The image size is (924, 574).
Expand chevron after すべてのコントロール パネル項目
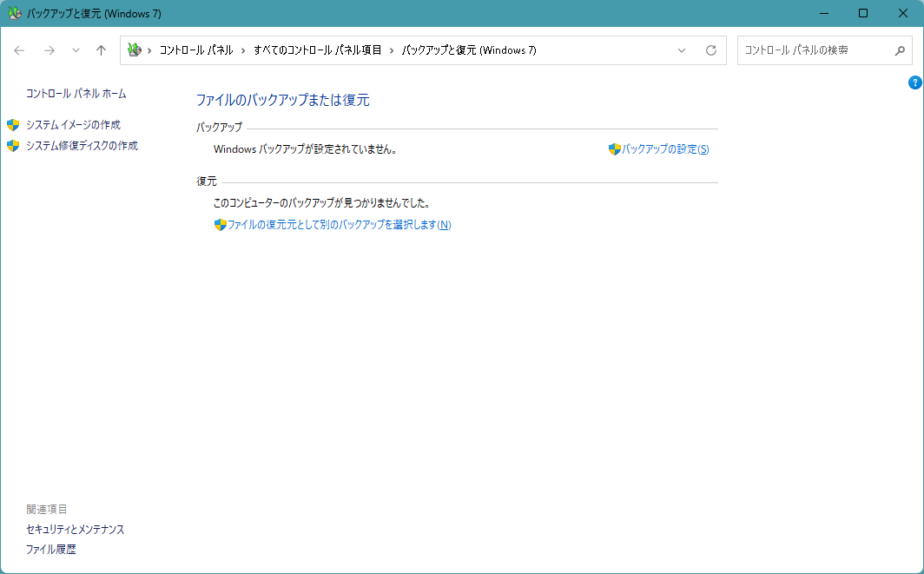tap(392, 50)
